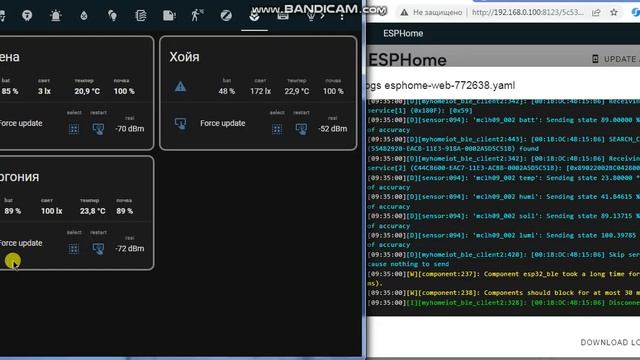Click the browser URL address field
The image size is (640, 360).
[x=528, y=12]
